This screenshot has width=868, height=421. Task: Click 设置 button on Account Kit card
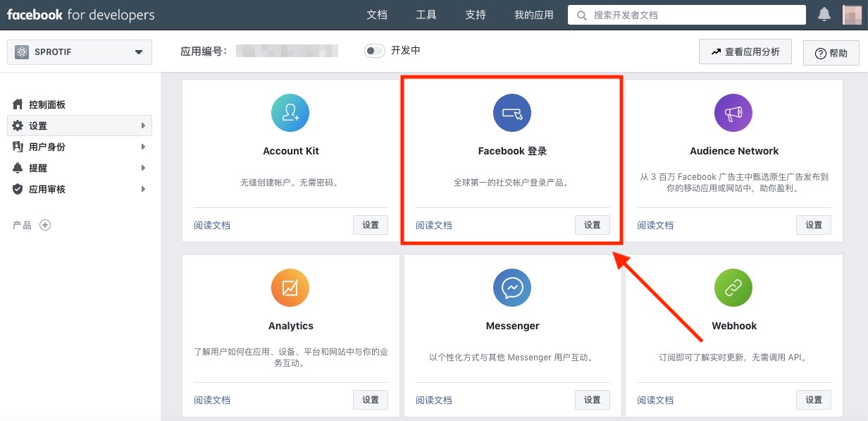point(371,225)
